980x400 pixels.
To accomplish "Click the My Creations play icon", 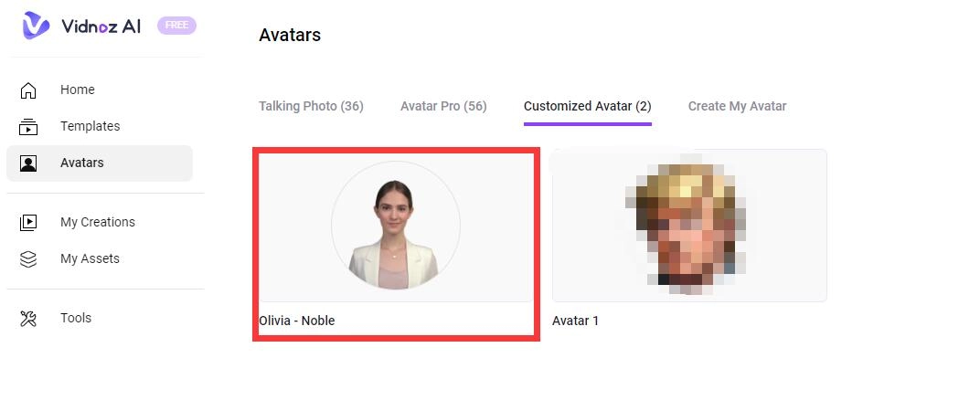I will (x=28, y=222).
